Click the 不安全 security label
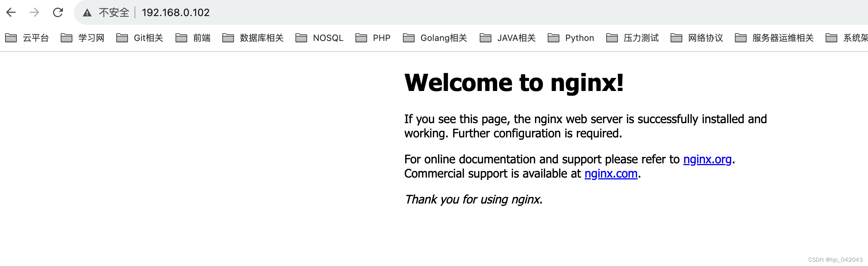 point(114,13)
